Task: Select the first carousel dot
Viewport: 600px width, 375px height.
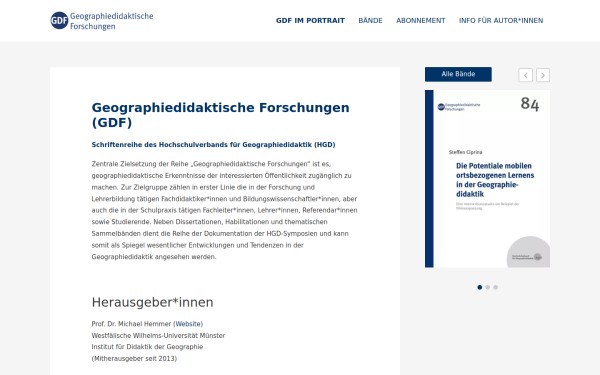Action: [479, 287]
